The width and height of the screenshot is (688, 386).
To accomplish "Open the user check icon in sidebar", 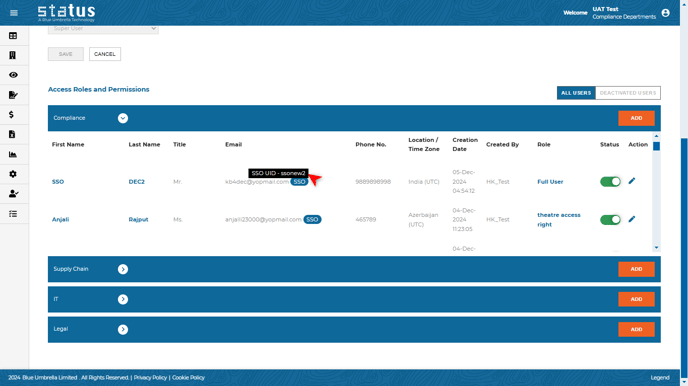I will click(14, 193).
